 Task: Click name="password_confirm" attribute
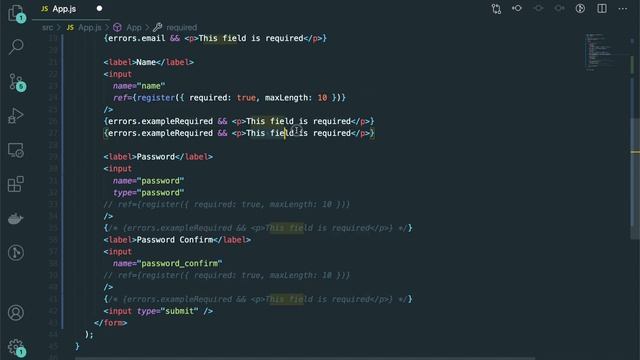167,264
